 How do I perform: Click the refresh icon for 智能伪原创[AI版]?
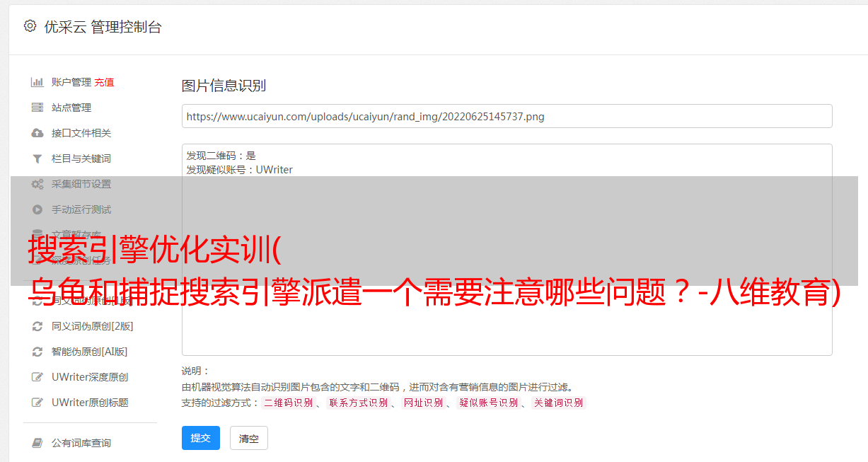click(x=37, y=352)
